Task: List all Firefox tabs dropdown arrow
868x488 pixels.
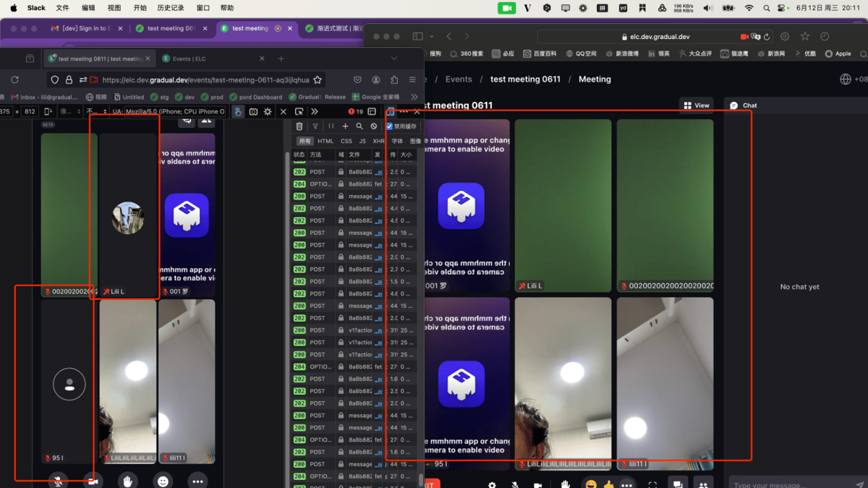Action: click(393, 59)
